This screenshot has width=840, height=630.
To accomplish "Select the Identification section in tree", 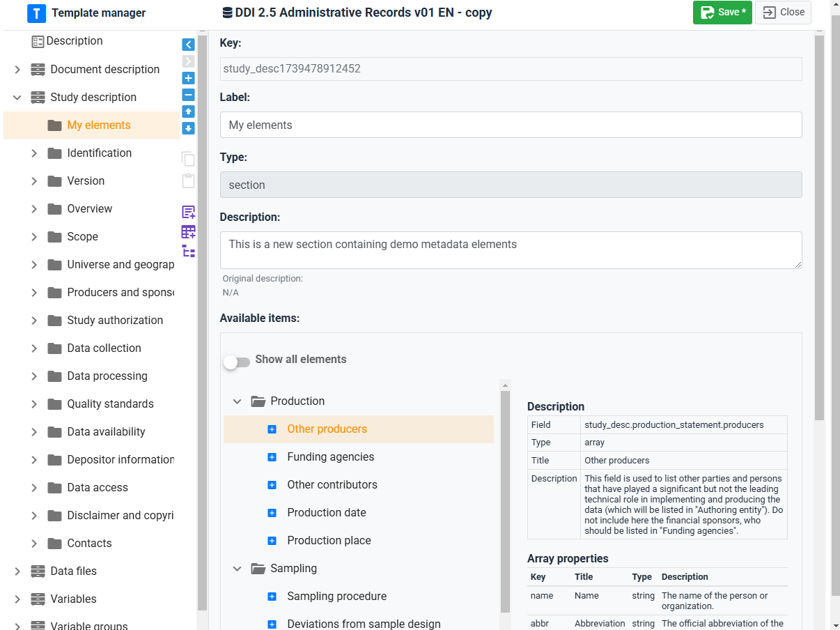I will pyautogui.click(x=99, y=153).
